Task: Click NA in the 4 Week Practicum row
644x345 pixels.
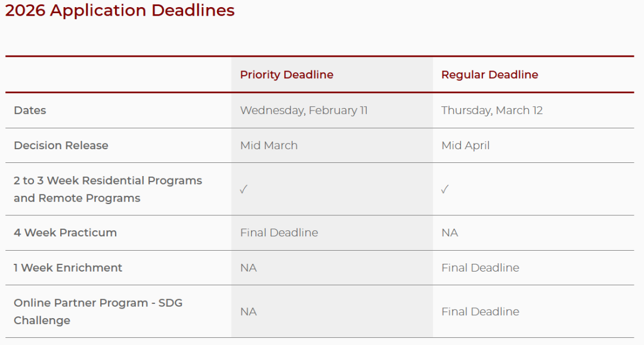Action: coord(450,233)
